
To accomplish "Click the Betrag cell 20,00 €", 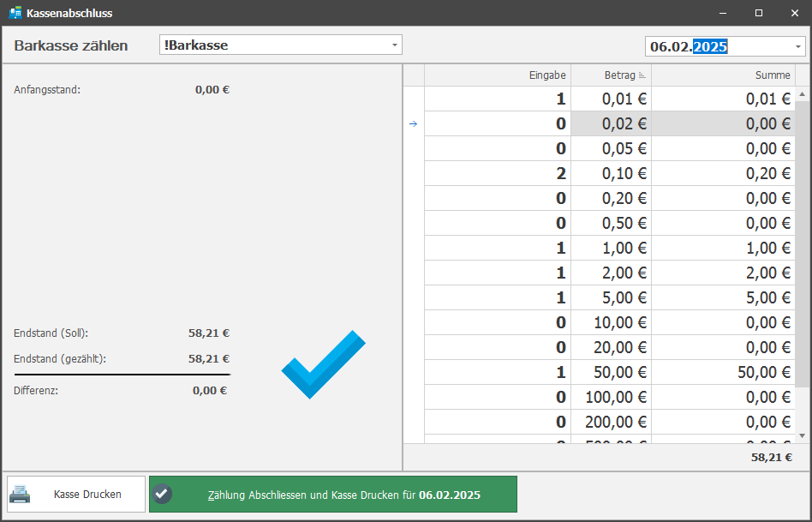I will click(x=611, y=348).
